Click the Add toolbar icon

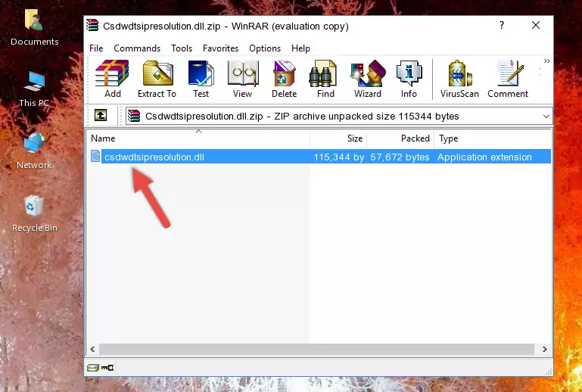[112, 79]
